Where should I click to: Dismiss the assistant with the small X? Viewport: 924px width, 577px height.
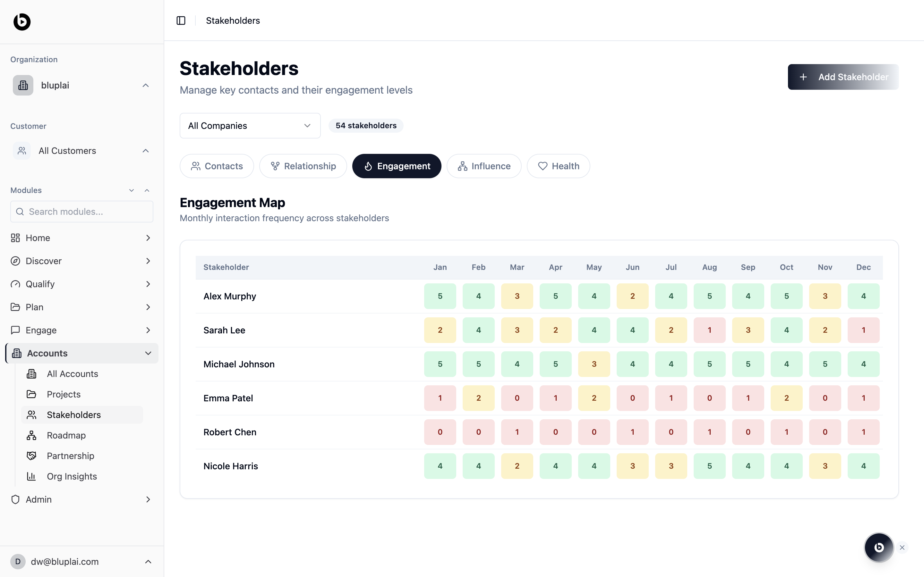tap(902, 548)
